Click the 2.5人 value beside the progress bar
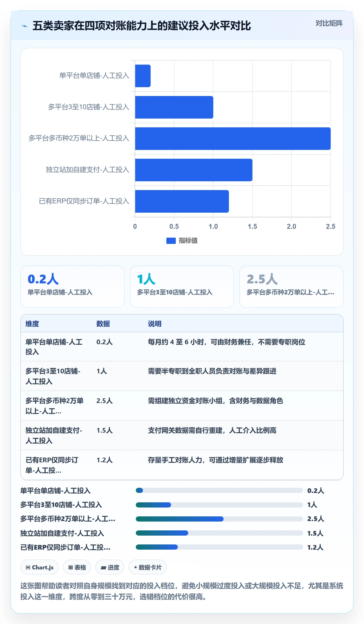 click(316, 519)
